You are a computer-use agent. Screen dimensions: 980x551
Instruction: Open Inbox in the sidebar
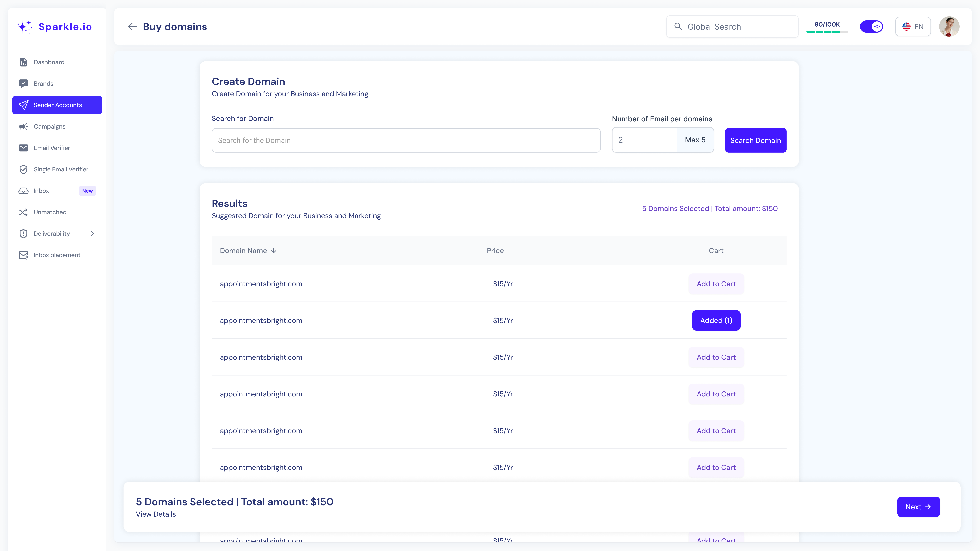[x=41, y=191]
